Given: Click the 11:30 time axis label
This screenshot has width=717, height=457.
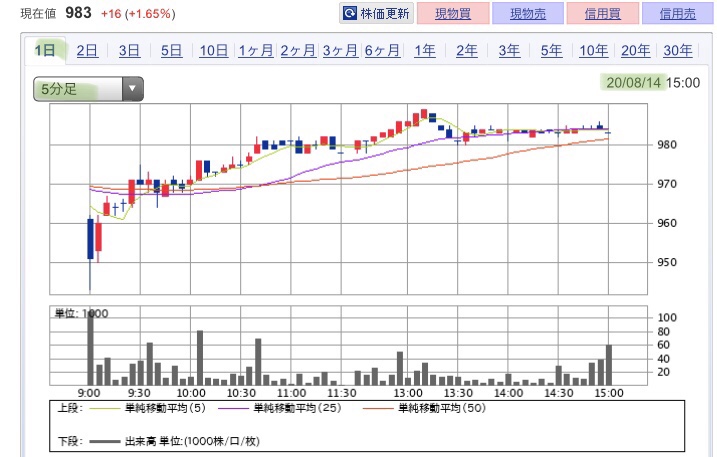Looking at the screenshot, I should coord(342,393).
